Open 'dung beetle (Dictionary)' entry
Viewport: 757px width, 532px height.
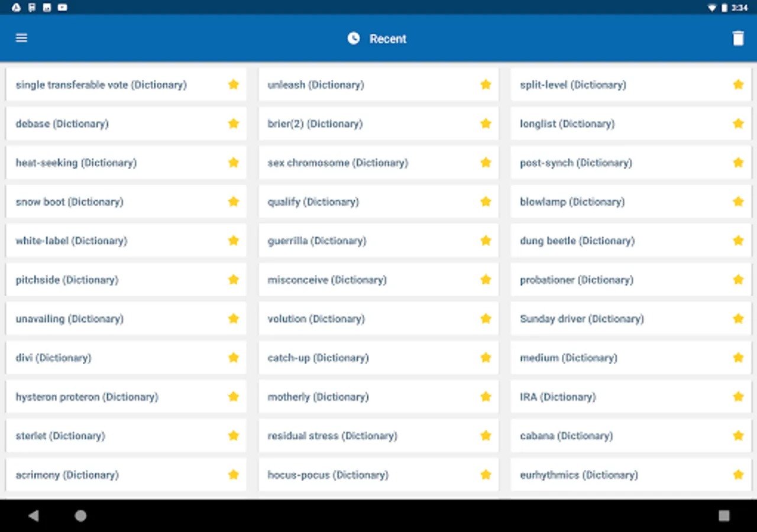[x=631, y=241]
